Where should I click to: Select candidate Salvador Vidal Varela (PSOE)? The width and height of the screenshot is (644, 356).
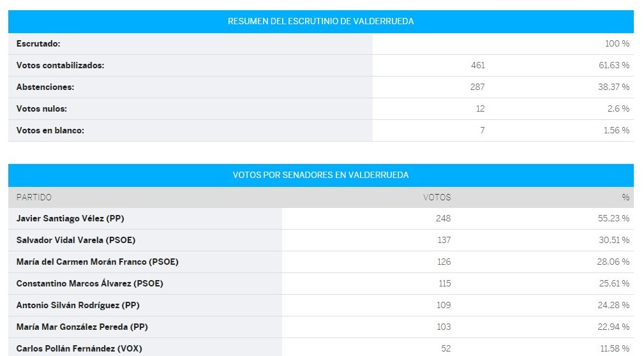[76, 241]
